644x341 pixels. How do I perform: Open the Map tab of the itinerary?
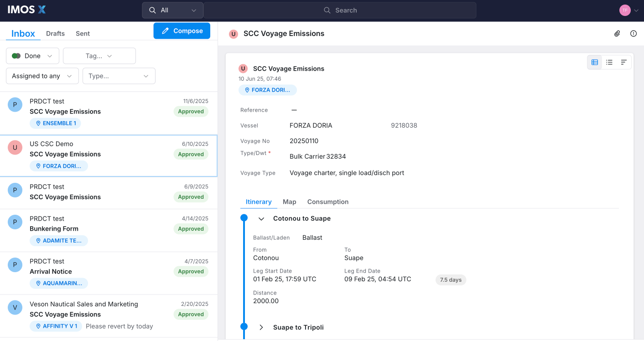coord(289,201)
